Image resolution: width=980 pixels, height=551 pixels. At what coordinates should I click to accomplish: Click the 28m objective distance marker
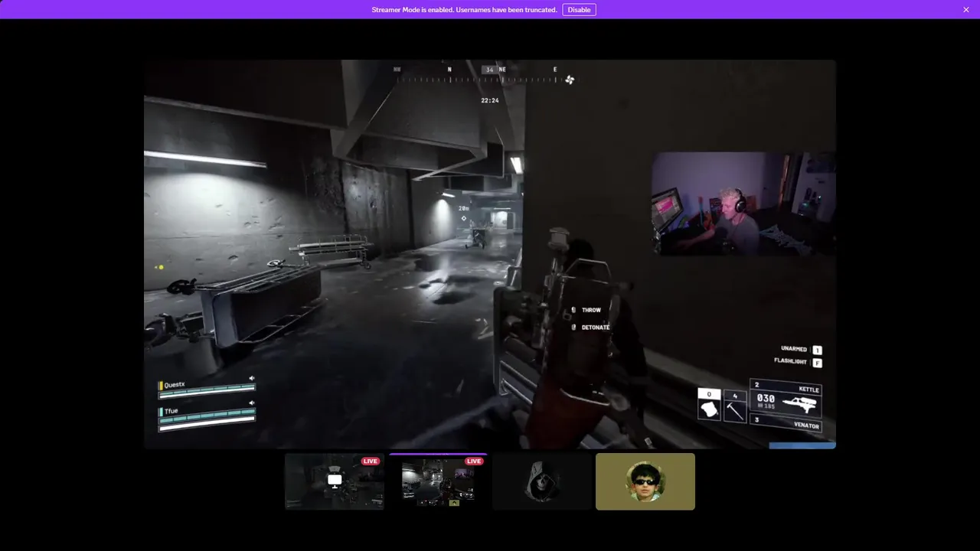coord(464,208)
